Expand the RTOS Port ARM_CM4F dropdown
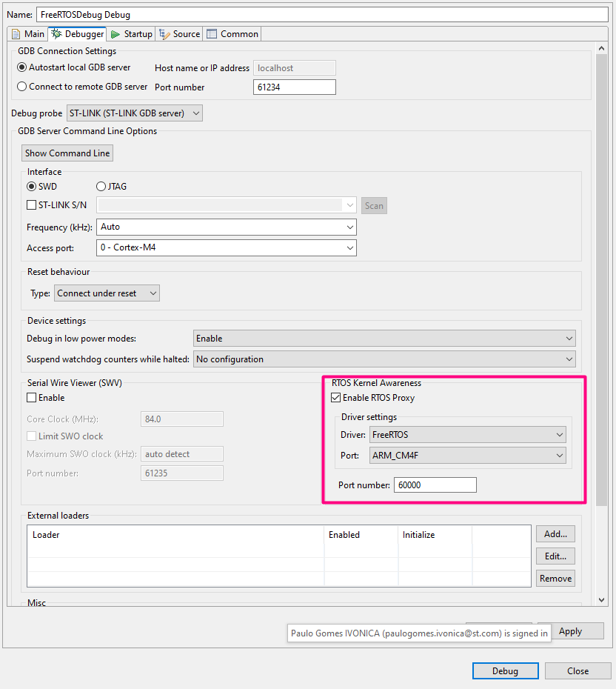 click(x=468, y=455)
